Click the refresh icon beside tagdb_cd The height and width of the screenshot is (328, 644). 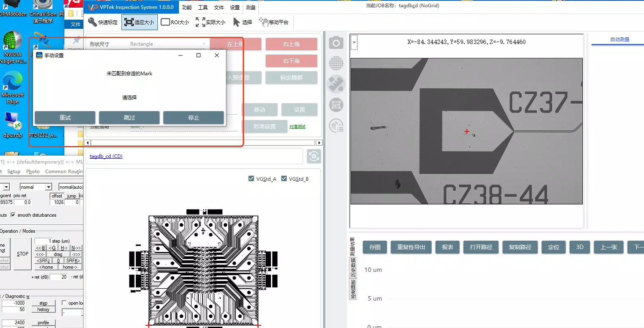tap(314, 156)
